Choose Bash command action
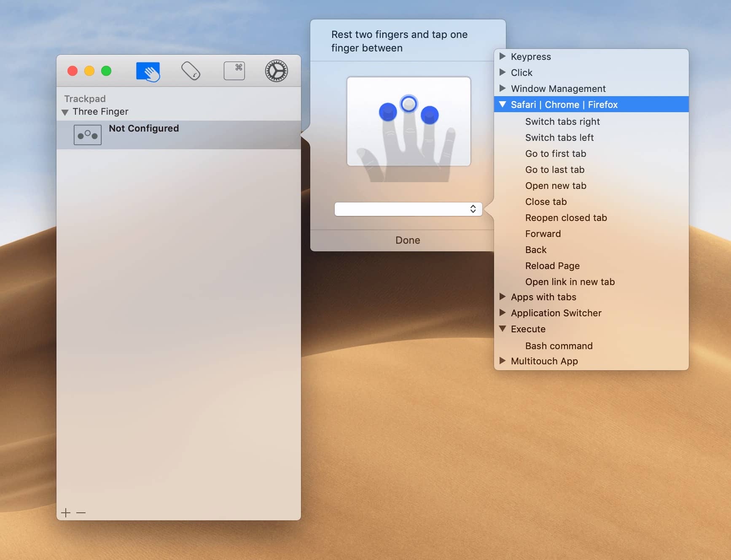Viewport: 731px width, 560px height. [559, 346]
